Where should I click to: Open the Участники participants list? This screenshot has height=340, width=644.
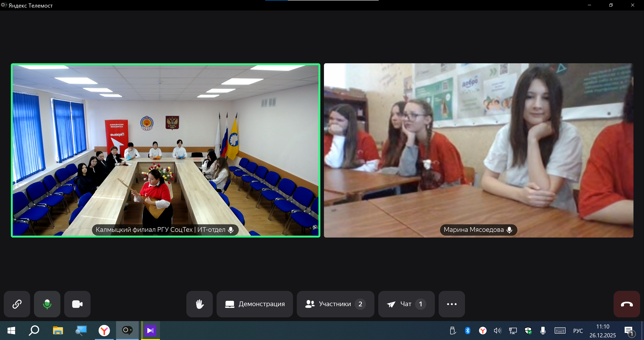tap(335, 304)
